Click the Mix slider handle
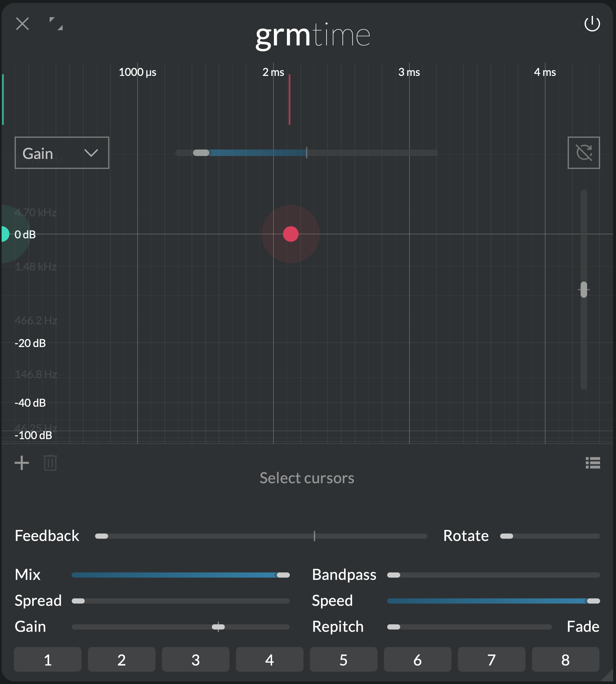Image resolution: width=616 pixels, height=684 pixels. tap(283, 575)
